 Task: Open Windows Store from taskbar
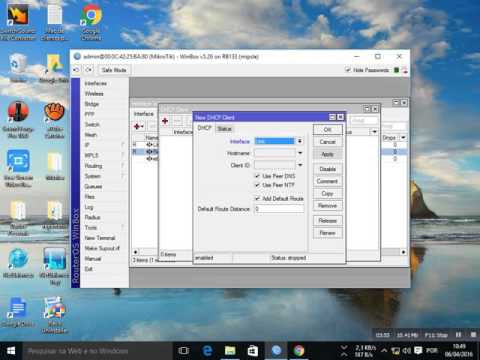pyautogui.click(x=253, y=351)
